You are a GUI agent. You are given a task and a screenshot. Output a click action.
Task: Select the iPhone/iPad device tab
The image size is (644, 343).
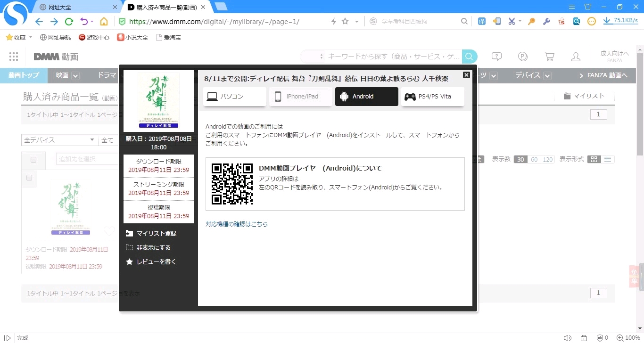(301, 97)
